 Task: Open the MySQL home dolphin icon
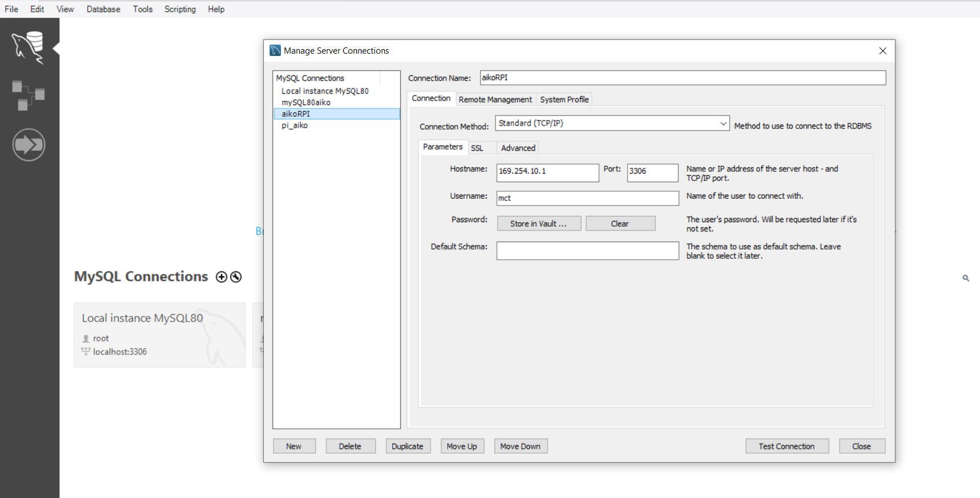click(29, 48)
